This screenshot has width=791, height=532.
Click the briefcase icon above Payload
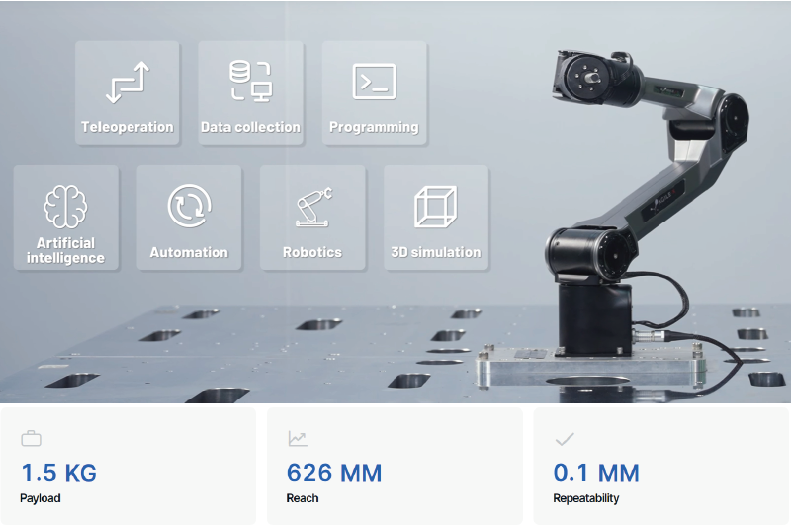tap(31, 439)
